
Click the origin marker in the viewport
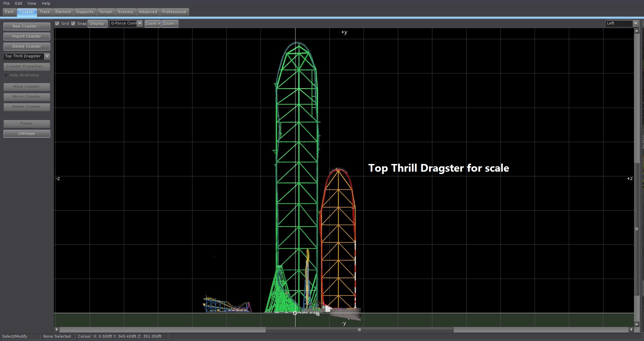(295, 313)
